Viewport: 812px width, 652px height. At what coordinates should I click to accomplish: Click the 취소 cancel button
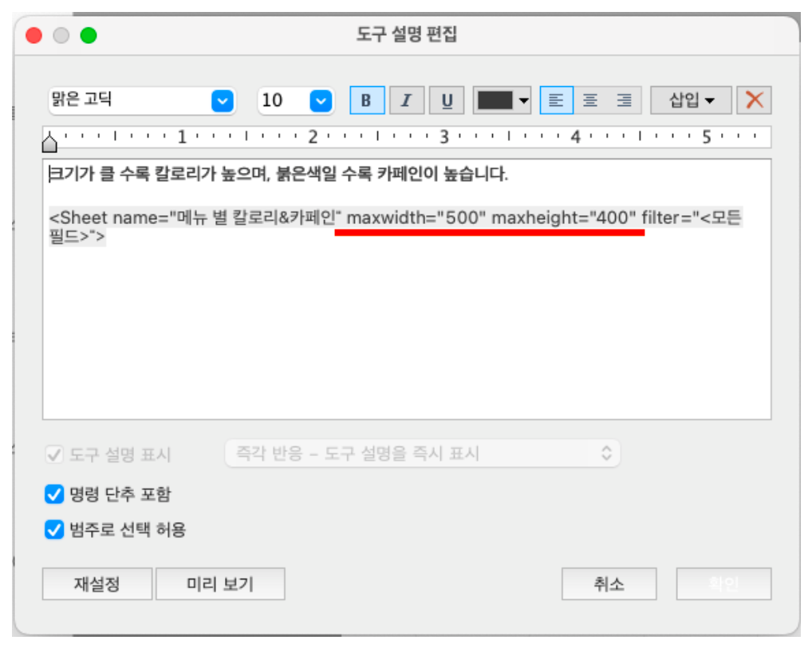pyautogui.click(x=609, y=583)
